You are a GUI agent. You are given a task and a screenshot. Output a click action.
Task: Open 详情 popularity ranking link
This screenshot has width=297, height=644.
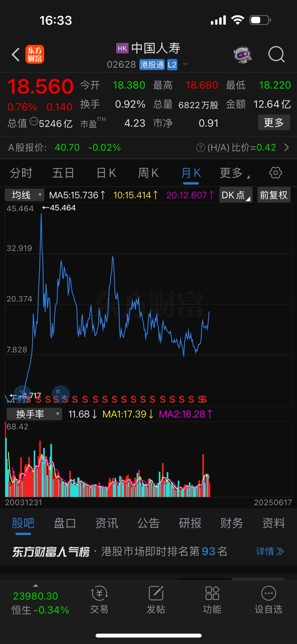pyautogui.click(x=270, y=551)
